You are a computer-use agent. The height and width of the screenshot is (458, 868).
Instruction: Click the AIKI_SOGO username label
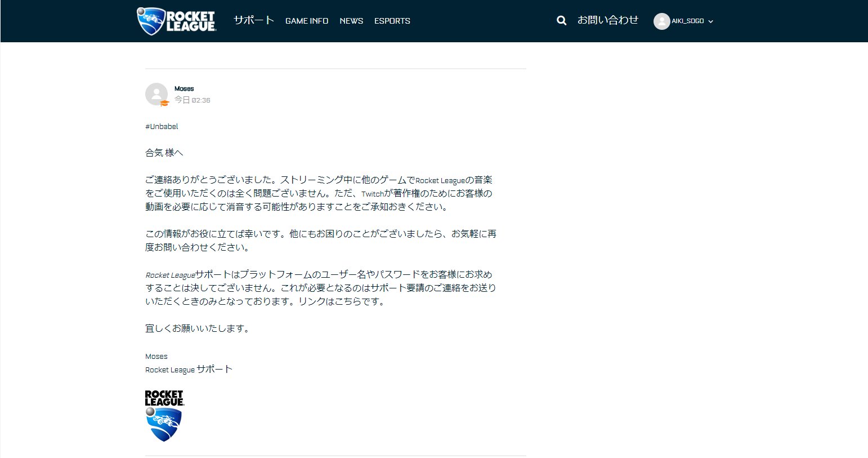(x=687, y=21)
